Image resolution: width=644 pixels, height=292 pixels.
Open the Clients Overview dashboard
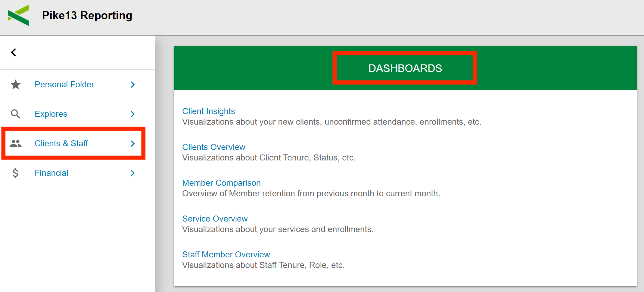pyautogui.click(x=213, y=147)
